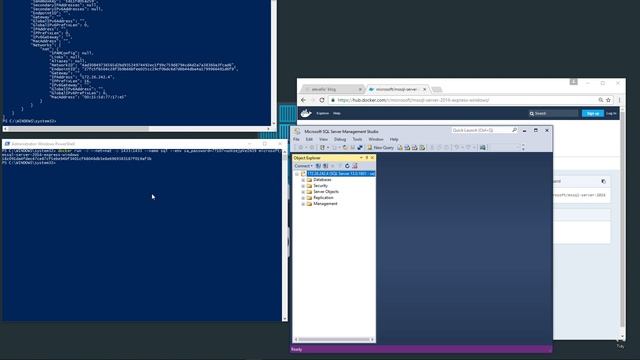Open the Object Explorer window position dropdown
The width and height of the screenshot is (640, 360).
point(361,158)
